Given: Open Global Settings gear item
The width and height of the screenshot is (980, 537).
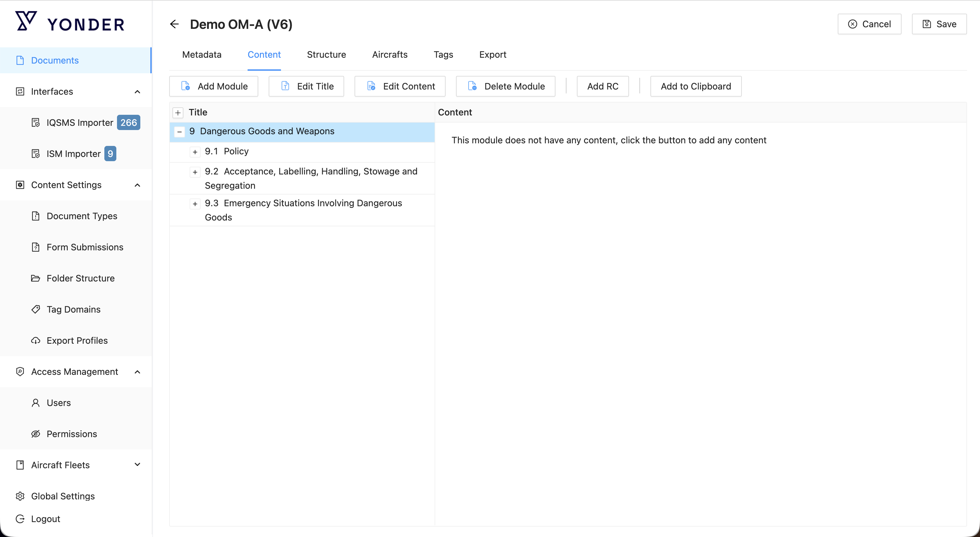Looking at the screenshot, I should [63, 496].
